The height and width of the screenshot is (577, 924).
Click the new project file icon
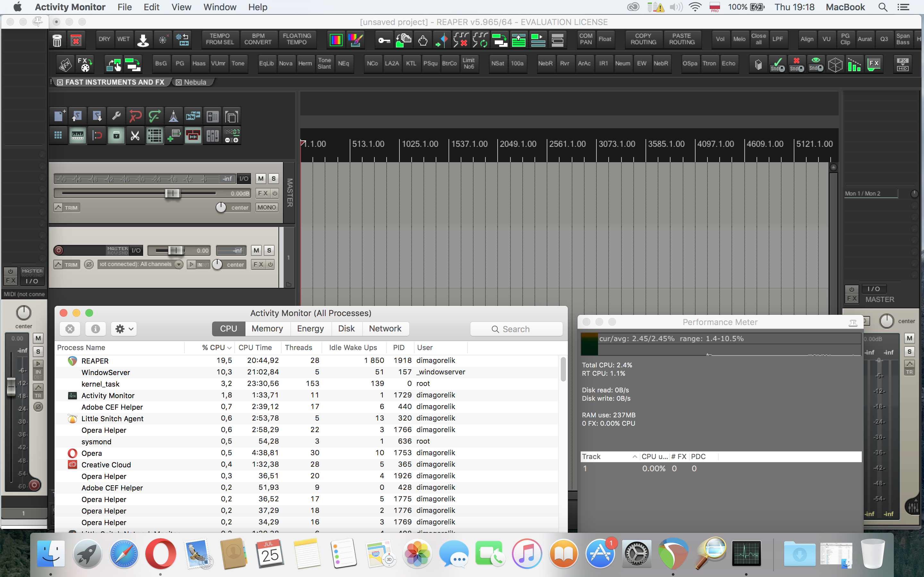tap(59, 116)
